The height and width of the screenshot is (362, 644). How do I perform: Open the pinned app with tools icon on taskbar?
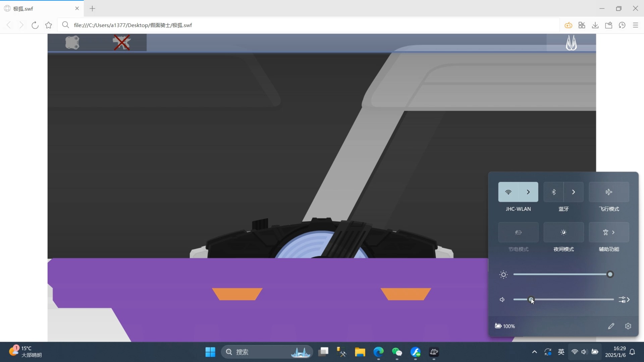341,352
